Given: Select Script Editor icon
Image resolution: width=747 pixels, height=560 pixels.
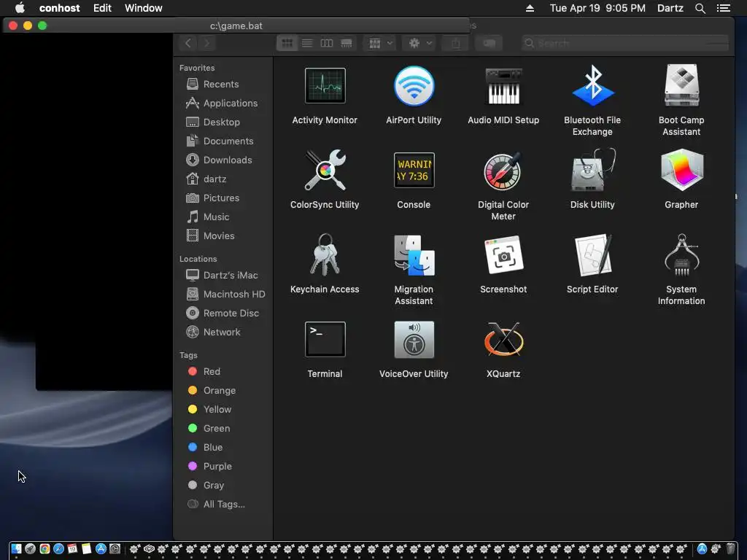Looking at the screenshot, I should [x=592, y=254].
